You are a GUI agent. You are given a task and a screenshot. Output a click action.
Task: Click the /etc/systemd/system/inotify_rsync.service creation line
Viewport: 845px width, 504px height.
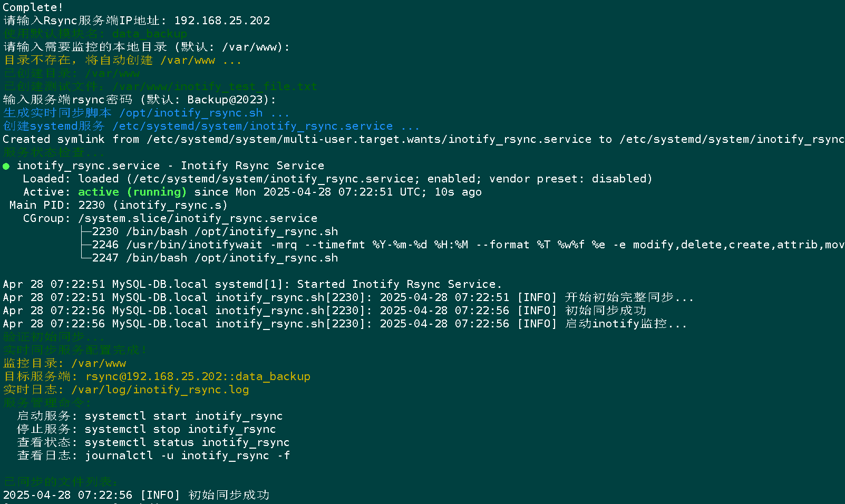[211, 126]
